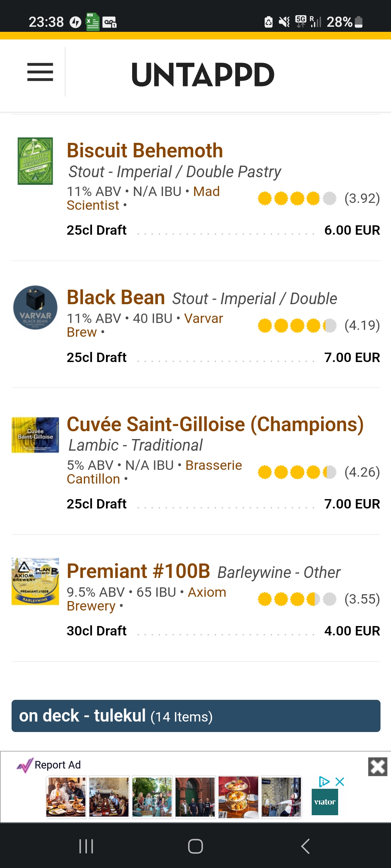Image resolution: width=391 pixels, height=868 pixels.
Task: Open the hamburger menu
Action: [x=40, y=72]
